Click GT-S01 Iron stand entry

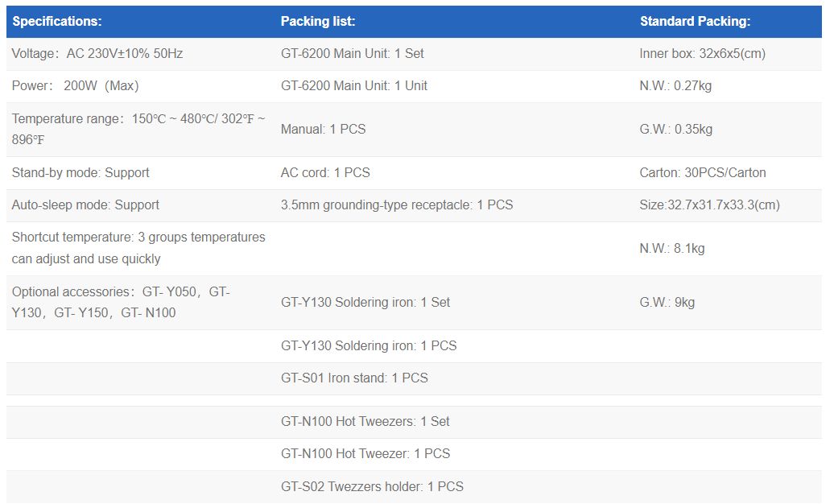click(x=354, y=378)
